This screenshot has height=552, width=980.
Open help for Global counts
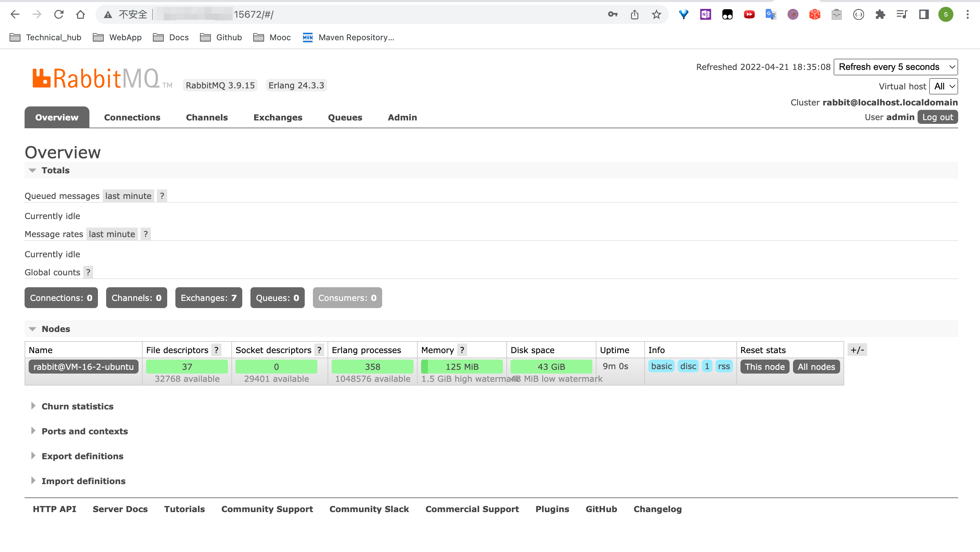click(88, 272)
